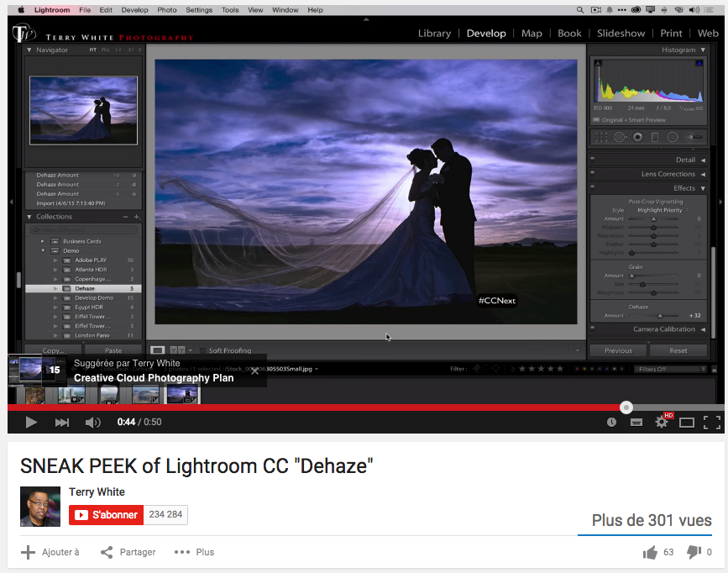Toggle the Camera Calibration panel switch
Viewport: 728px width, 573px height.
pos(593,328)
